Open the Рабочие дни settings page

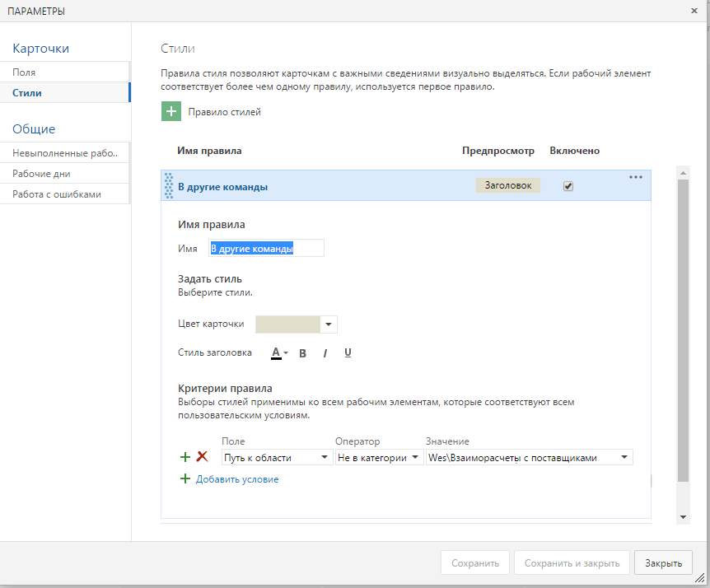tap(41, 174)
